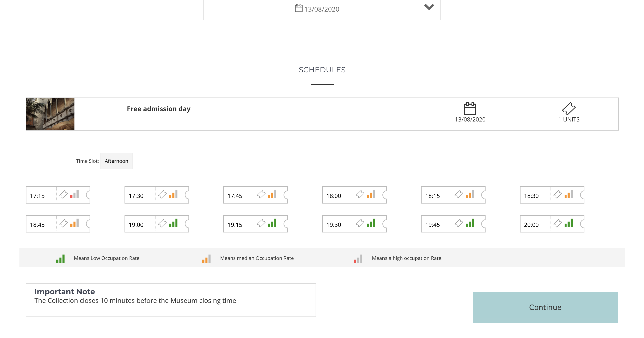The image size is (644, 338).
Task: Click the ticket icon in the 19:45 slot
Action: pos(459,223)
